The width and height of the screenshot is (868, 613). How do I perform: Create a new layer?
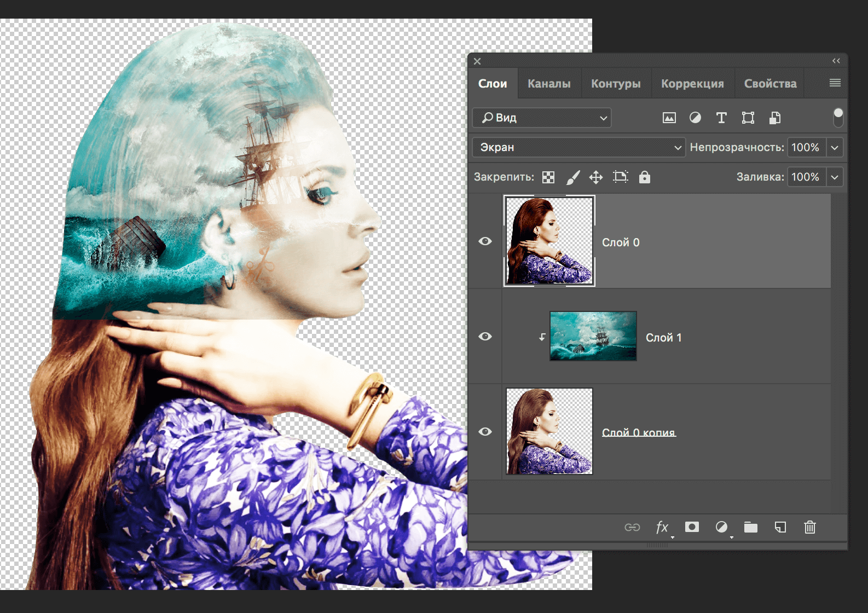point(780,527)
